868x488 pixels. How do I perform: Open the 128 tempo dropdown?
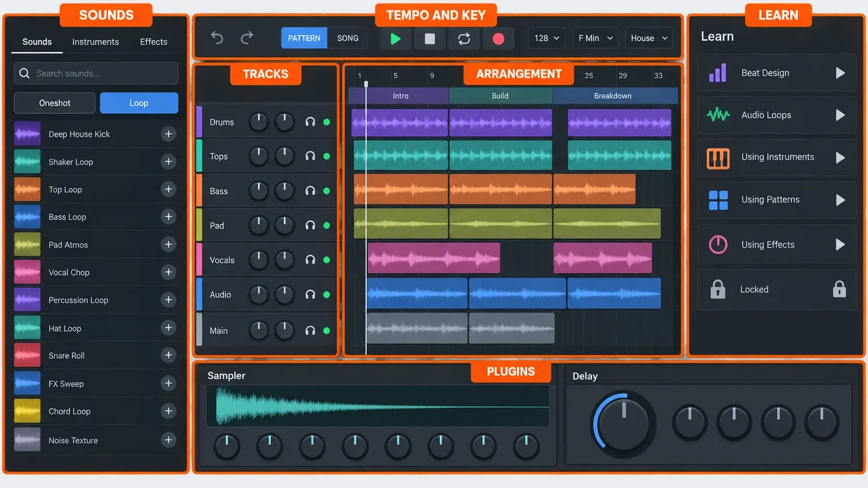click(546, 38)
